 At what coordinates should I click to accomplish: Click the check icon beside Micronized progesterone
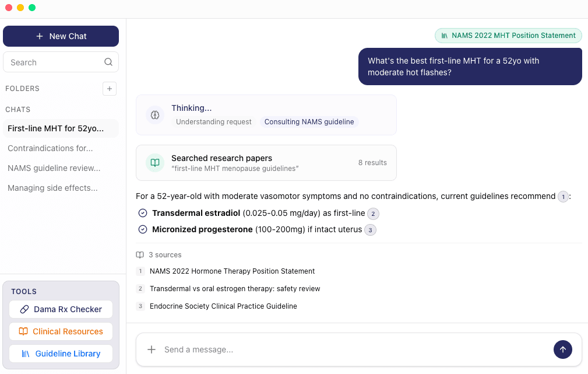(143, 229)
